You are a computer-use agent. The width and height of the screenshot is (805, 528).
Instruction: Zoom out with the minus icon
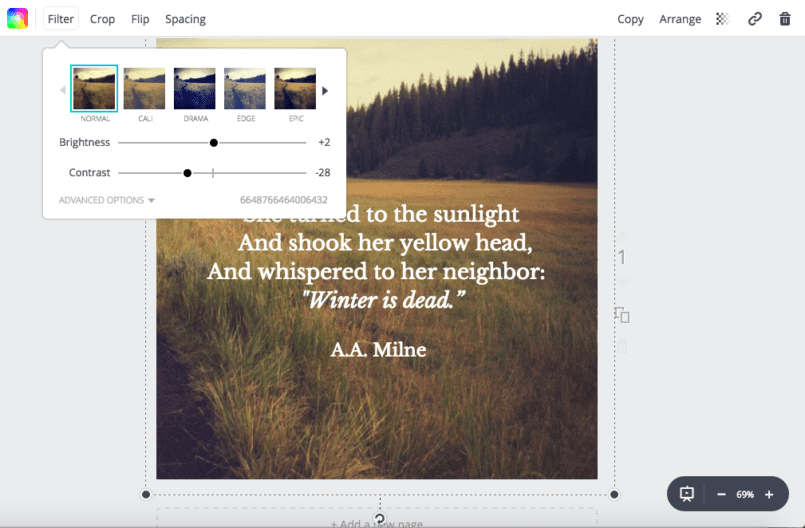click(721, 494)
